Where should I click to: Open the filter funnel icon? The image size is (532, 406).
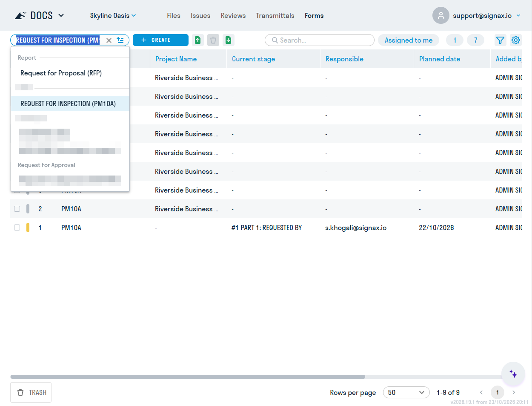coord(501,40)
